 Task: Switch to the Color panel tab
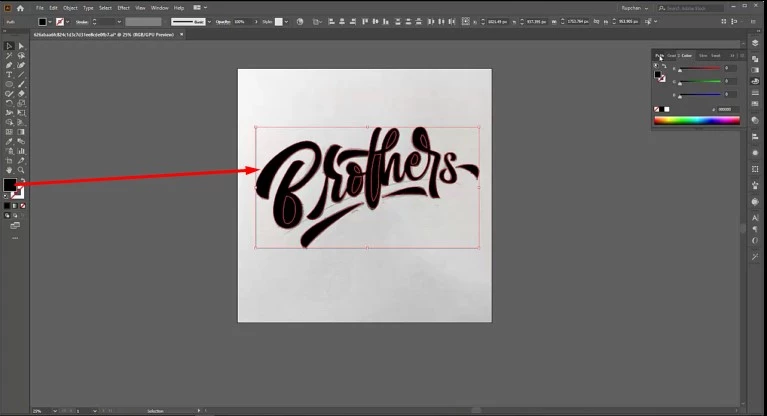[687, 56]
